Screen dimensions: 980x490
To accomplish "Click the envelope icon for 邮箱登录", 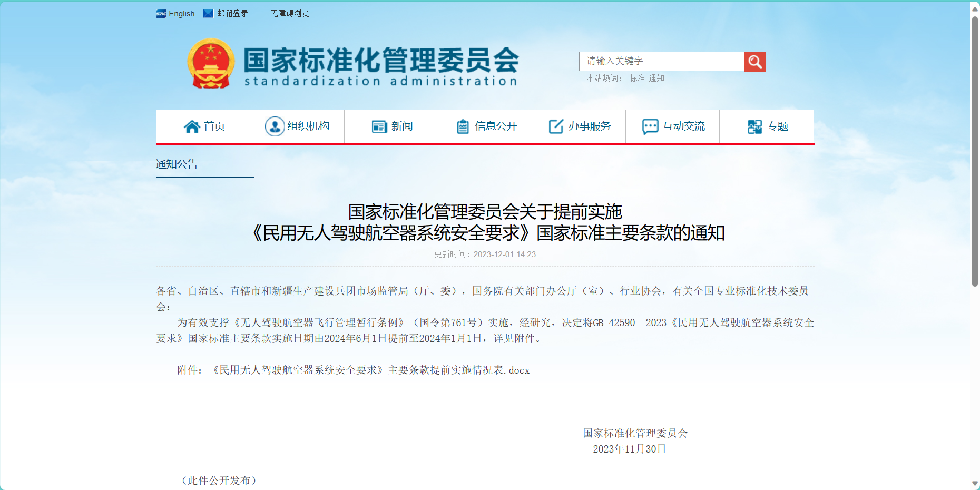I will (x=208, y=14).
